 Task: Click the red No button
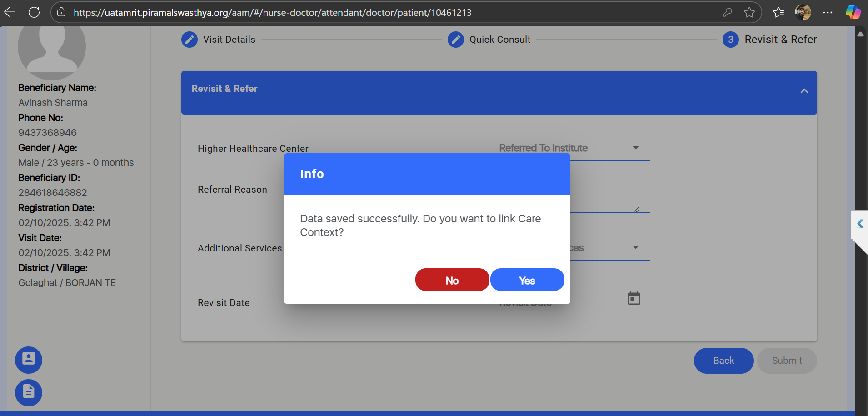452,280
